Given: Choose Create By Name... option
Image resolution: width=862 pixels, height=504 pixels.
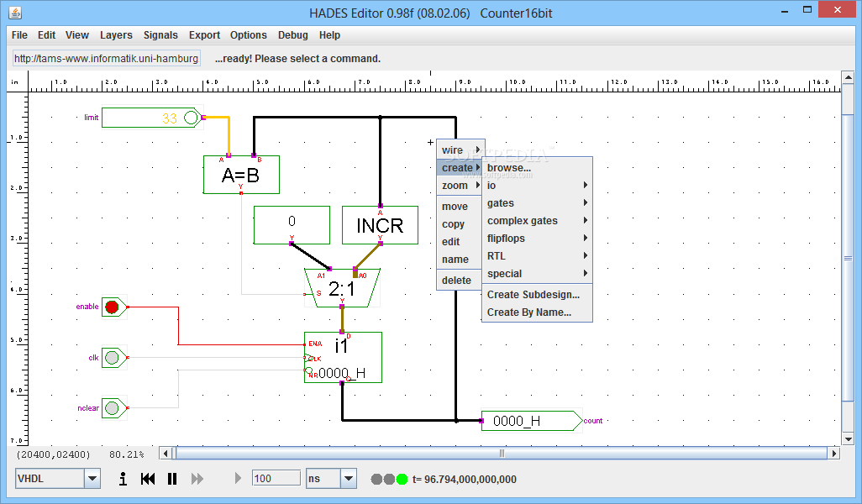Looking at the screenshot, I should 537,312.
